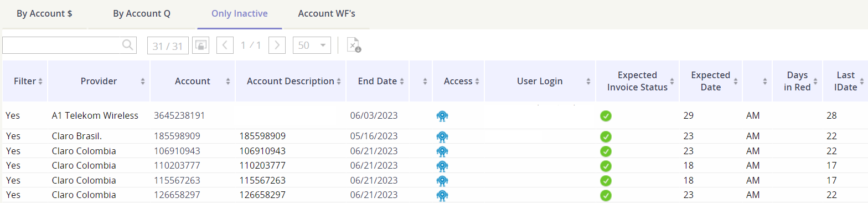Click the export to Excel icon

(354, 45)
